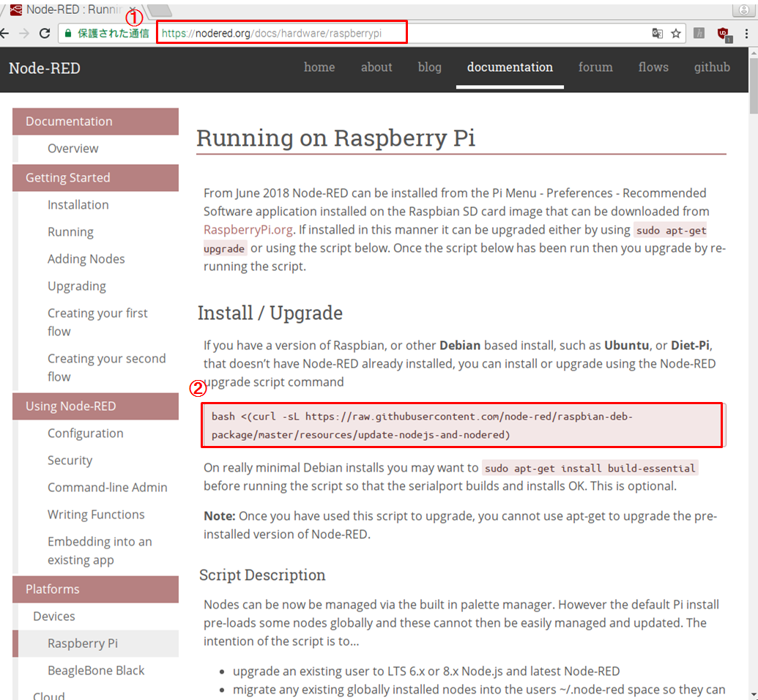
Task: Open Adding Nodes in the sidebar
Action: pyautogui.click(x=86, y=259)
